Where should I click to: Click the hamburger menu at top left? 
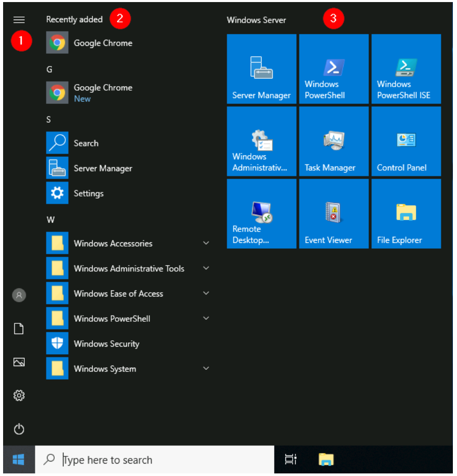(19, 20)
